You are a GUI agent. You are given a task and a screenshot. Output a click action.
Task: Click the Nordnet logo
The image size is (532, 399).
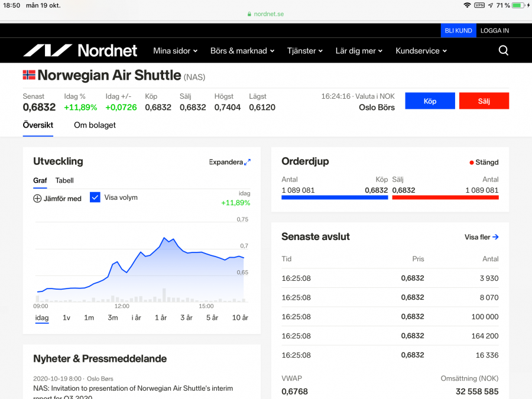point(80,51)
